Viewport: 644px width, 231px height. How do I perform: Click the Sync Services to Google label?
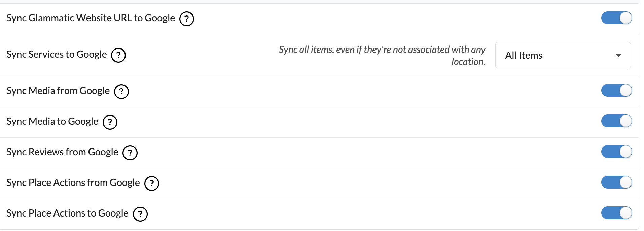pos(57,55)
